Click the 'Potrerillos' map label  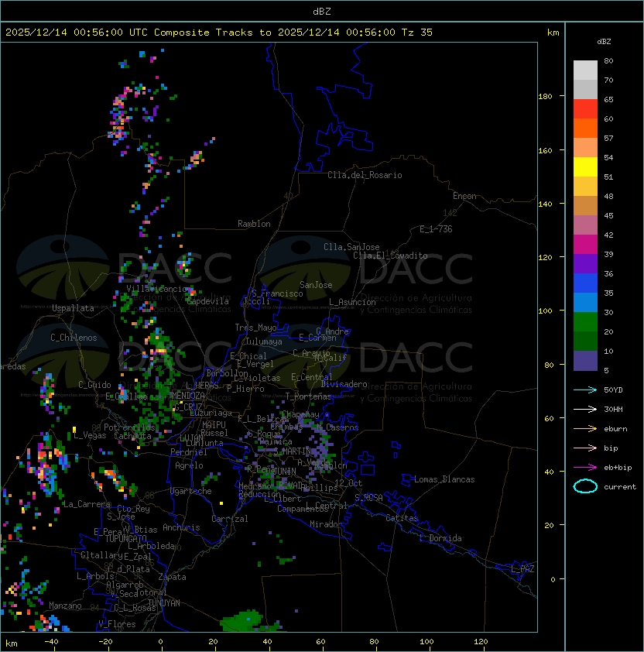pos(129,427)
